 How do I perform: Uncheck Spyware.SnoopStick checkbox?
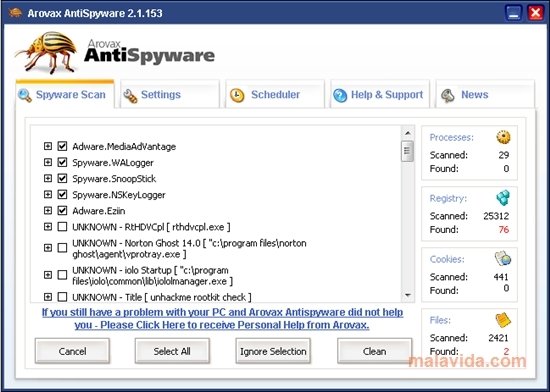(62, 178)
